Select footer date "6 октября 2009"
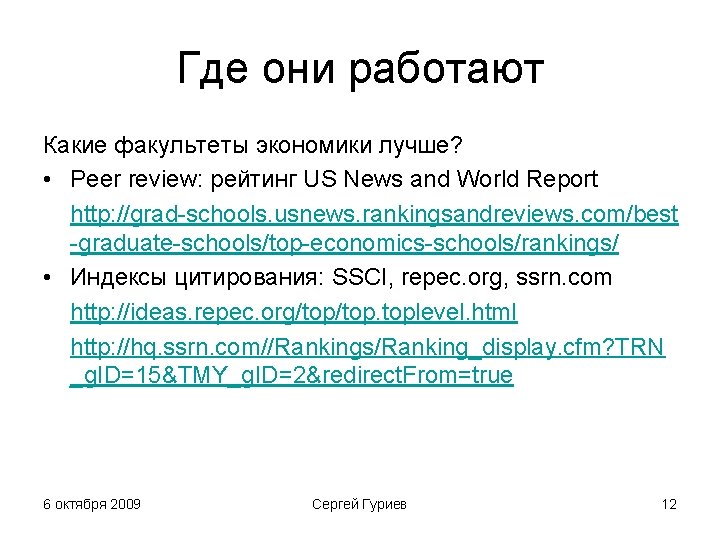Screen dimensions: 720x540 (x=92, y=504)
